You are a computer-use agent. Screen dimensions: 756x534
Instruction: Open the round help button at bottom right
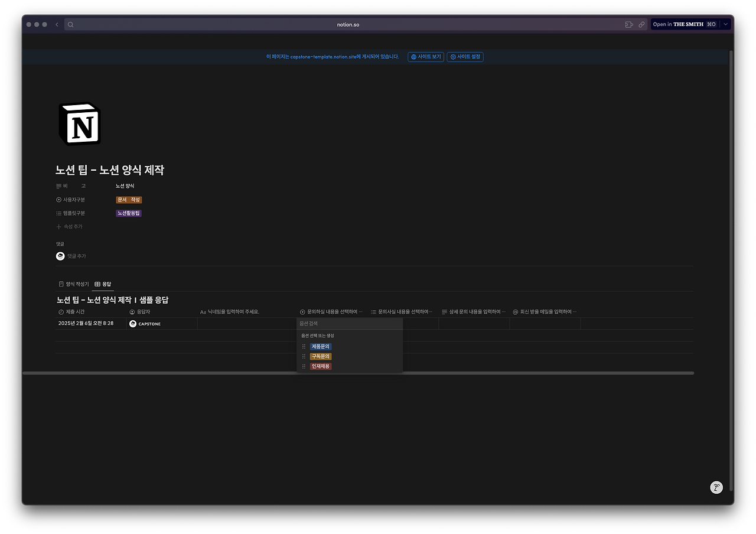716,487
